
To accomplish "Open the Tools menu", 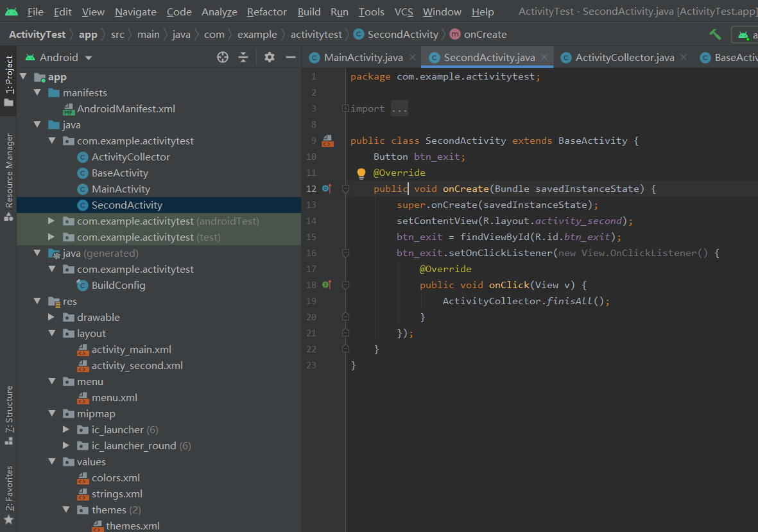I will pos(371,12).
